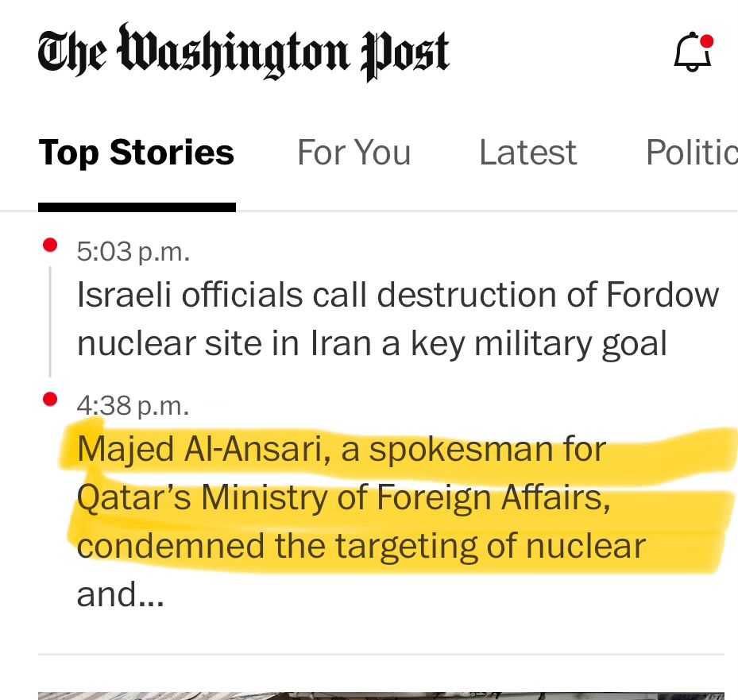Screen dimensions: 738x700
Task: Switch back to Top Stories
Action: point(136,153)
